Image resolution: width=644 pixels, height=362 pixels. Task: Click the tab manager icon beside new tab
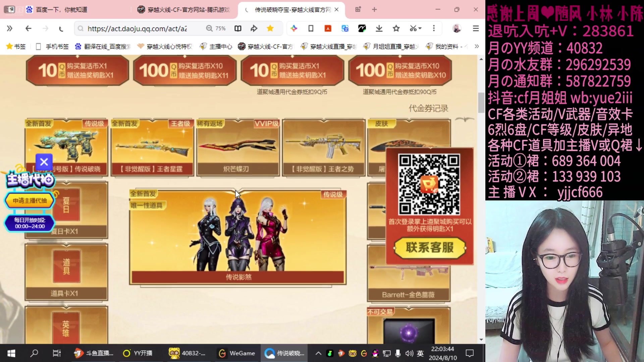pos(358,10)
